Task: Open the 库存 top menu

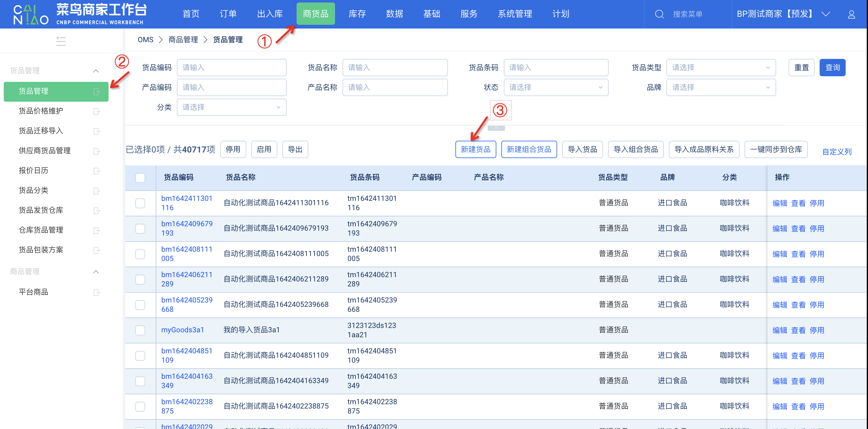Action: click(357, 14)
